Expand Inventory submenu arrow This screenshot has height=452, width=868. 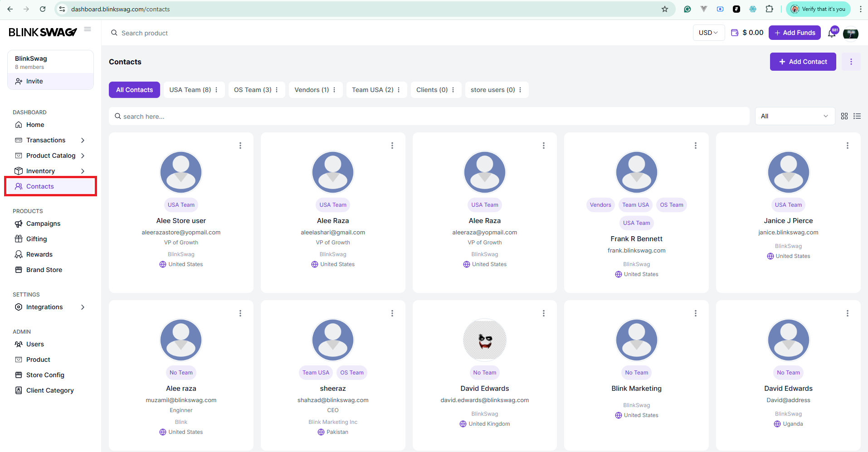tap(83, 171)
